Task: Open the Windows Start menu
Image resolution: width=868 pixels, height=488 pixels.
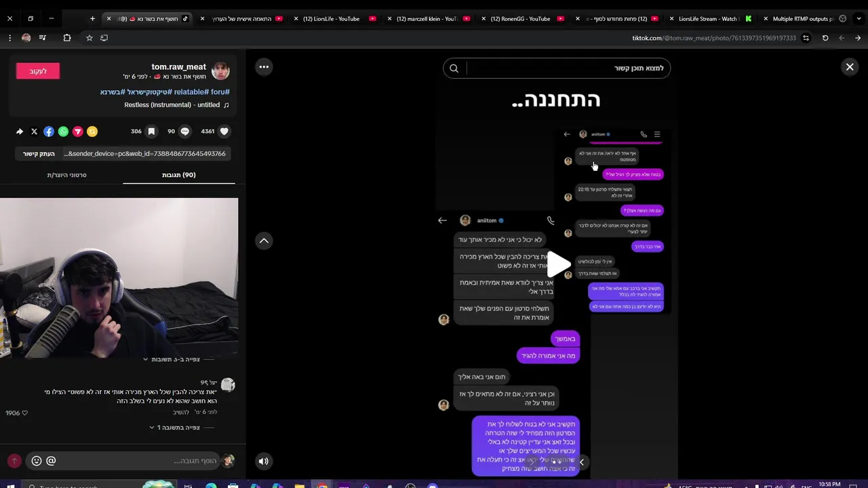Action: click(x=10, y=485)
